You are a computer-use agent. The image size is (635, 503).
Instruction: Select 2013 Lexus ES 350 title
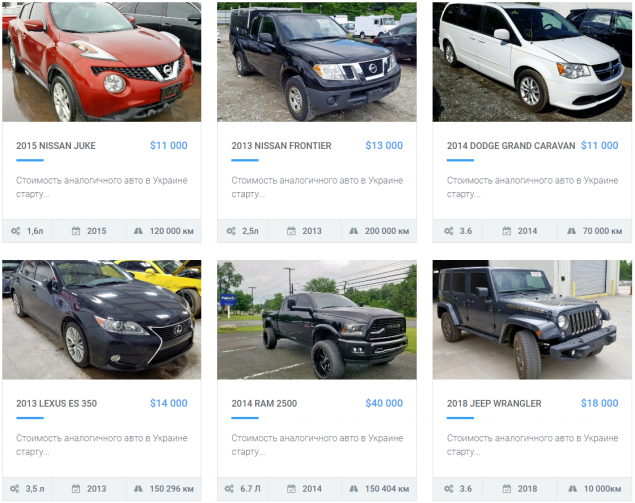57,403
